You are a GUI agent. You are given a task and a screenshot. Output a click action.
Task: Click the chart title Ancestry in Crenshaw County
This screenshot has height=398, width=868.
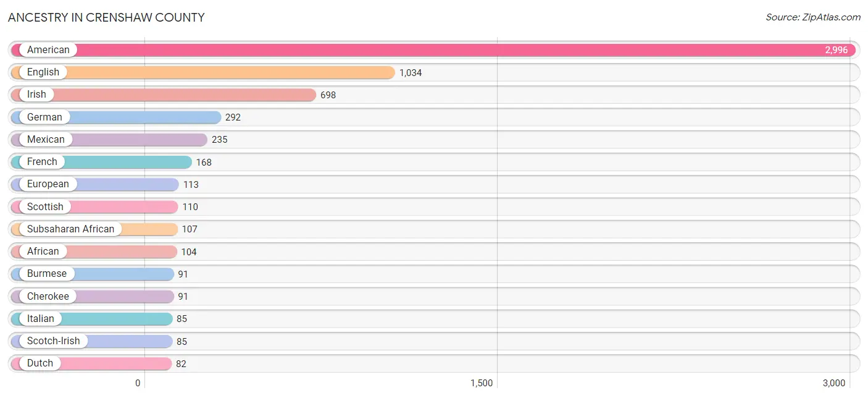(x=106, y=17)
